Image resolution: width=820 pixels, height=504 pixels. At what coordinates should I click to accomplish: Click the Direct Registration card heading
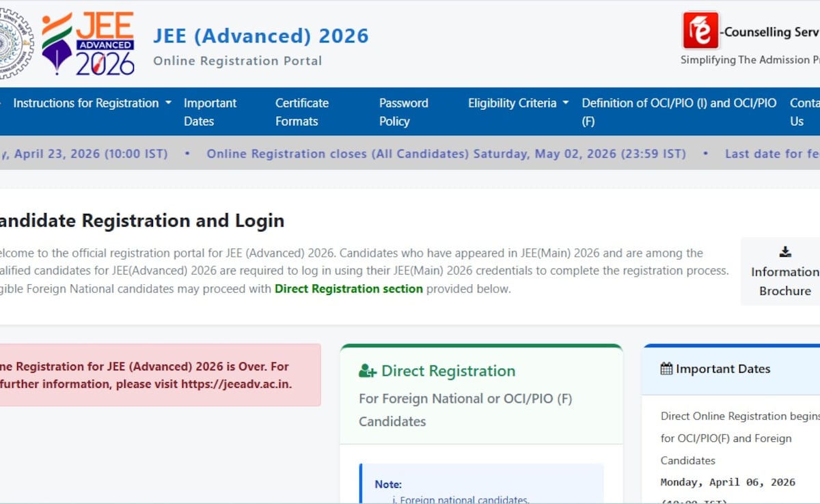448,371
